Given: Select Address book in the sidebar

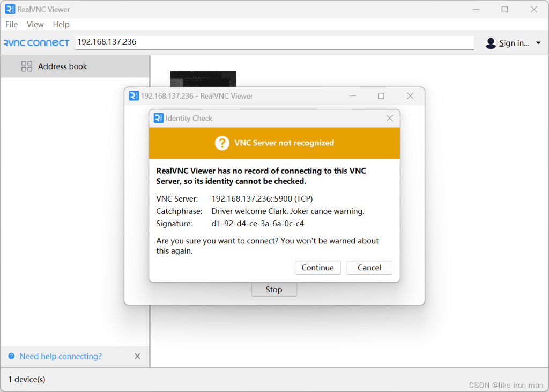Looking at the screenshot, I should tap(62, 66).
